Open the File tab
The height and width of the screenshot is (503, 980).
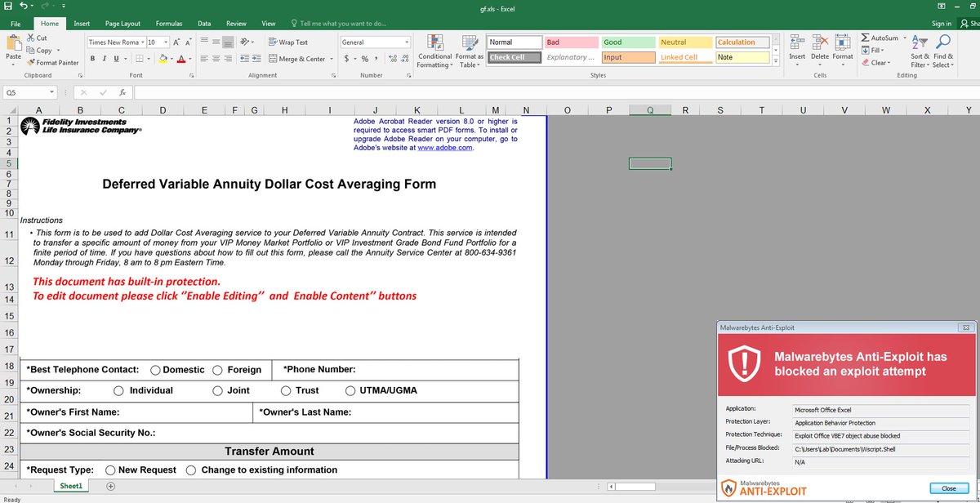point(16,24)
